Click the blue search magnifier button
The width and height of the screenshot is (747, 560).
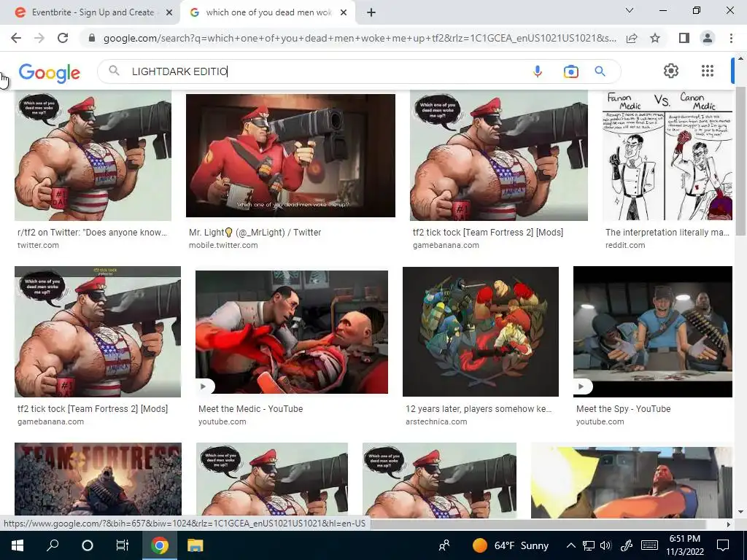600,71
